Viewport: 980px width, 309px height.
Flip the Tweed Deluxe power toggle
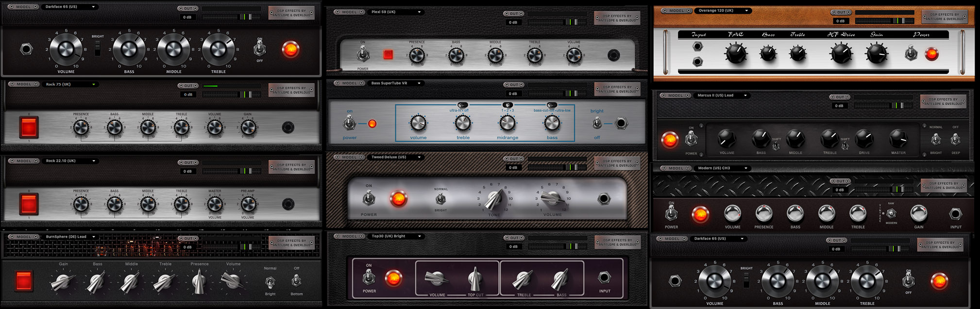point(369,198)
